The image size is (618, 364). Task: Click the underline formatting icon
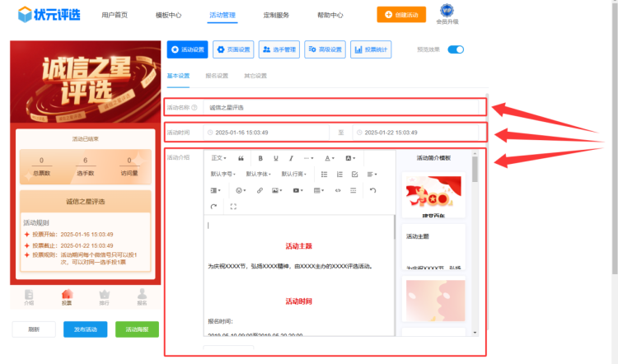click(275, 158)
